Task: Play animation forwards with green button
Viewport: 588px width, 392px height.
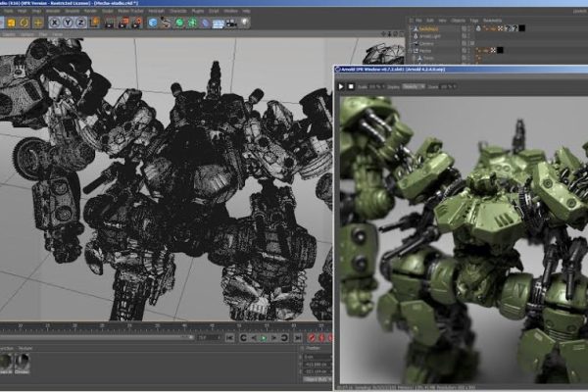Action: 264,338
